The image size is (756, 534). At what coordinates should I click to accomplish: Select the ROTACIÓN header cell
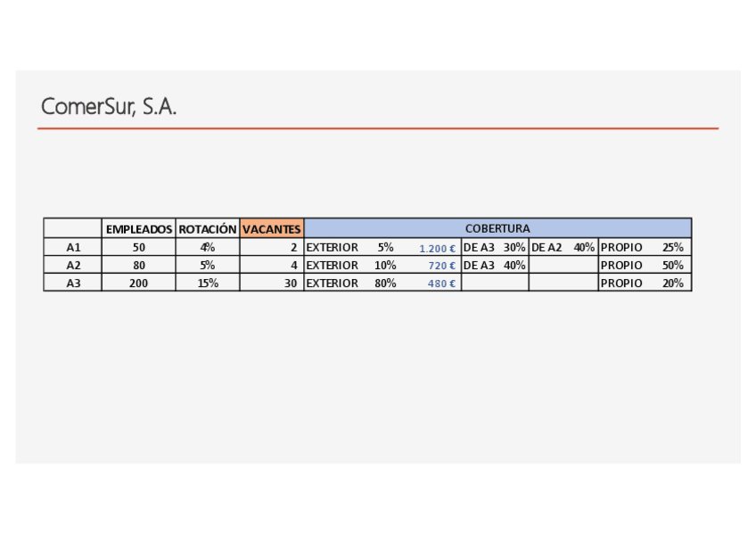pyautogui.click(x=208, y=228)
